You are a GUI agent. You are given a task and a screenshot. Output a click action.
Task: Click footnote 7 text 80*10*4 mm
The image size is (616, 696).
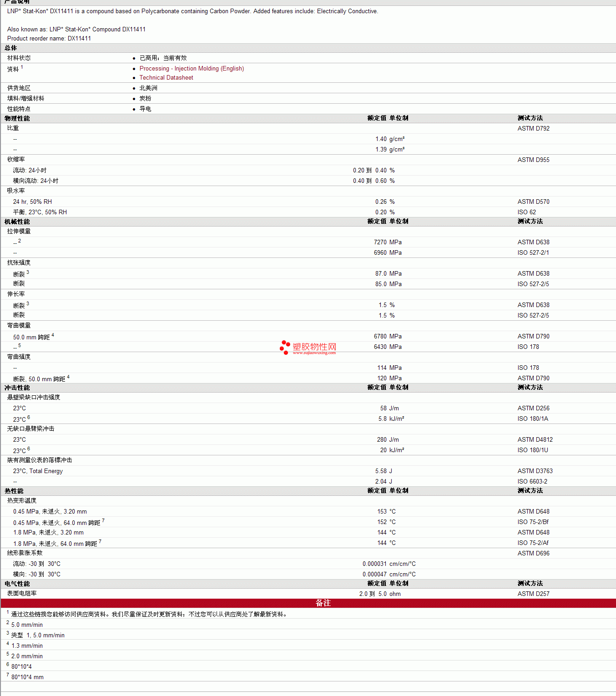point(27,677)
